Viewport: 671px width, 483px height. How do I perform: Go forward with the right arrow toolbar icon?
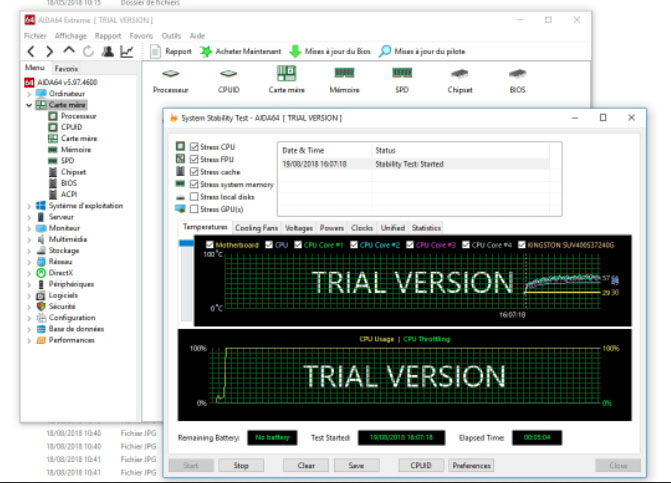(x=50, y=52)
